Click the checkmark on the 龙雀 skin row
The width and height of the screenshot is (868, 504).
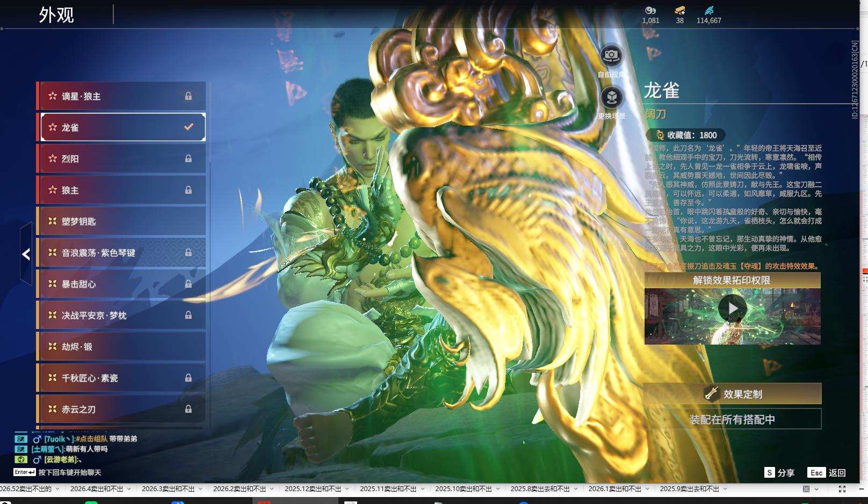[189, 127]
